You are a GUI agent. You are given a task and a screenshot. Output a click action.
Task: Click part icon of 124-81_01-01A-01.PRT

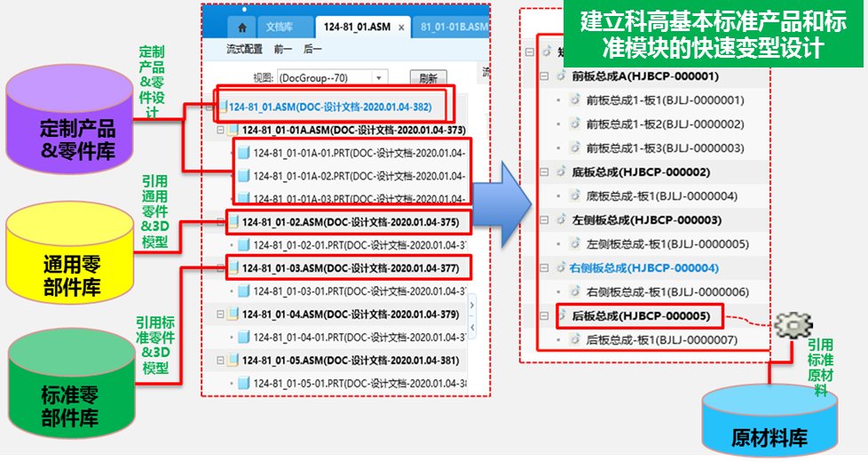(x=243, y=154)
